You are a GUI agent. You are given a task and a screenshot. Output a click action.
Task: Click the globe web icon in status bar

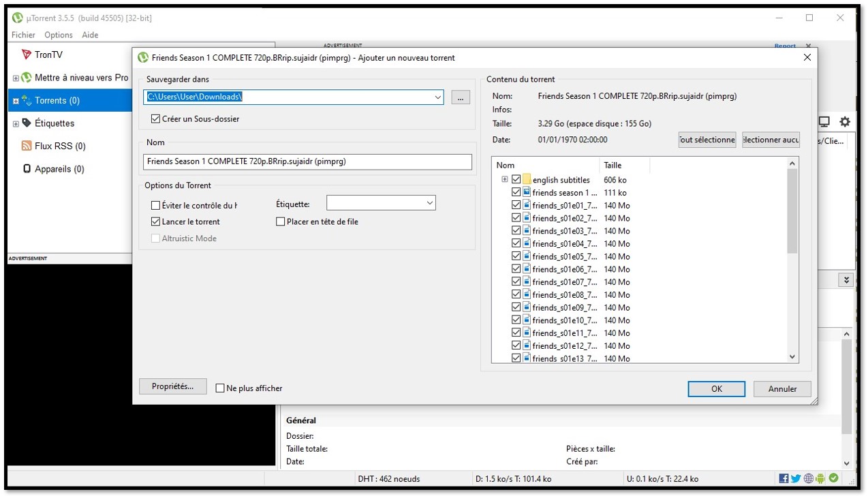(809, 478)
